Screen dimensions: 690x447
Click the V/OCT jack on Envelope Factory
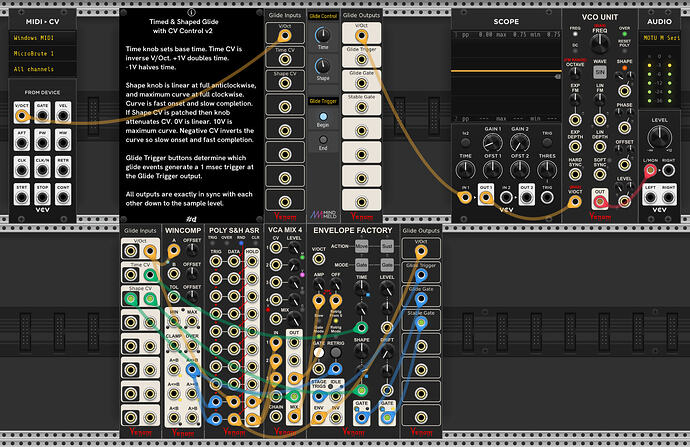319,259
